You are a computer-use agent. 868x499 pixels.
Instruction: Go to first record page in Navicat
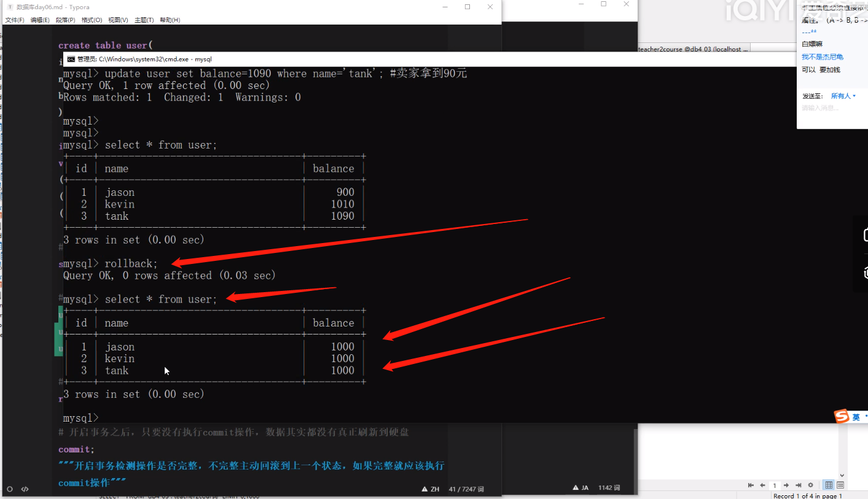pyautogui.click(x=751, y=485)
